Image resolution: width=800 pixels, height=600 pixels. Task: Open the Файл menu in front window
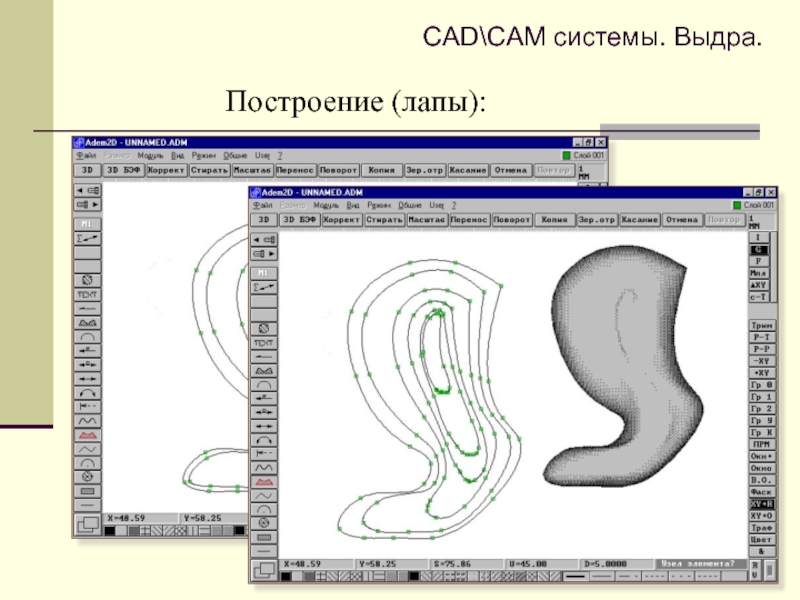(x=262, y=203)
